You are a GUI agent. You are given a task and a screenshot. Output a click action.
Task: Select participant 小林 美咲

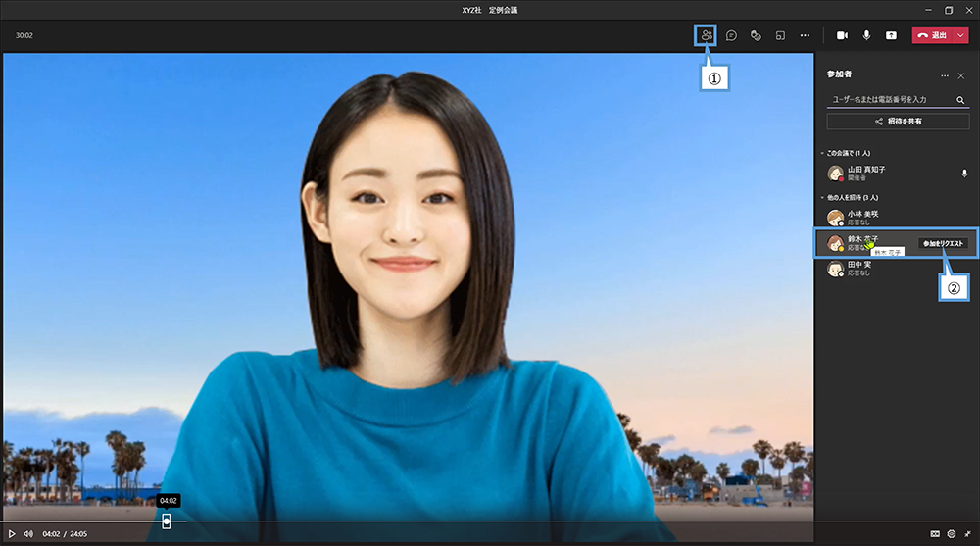coord(897,218)
